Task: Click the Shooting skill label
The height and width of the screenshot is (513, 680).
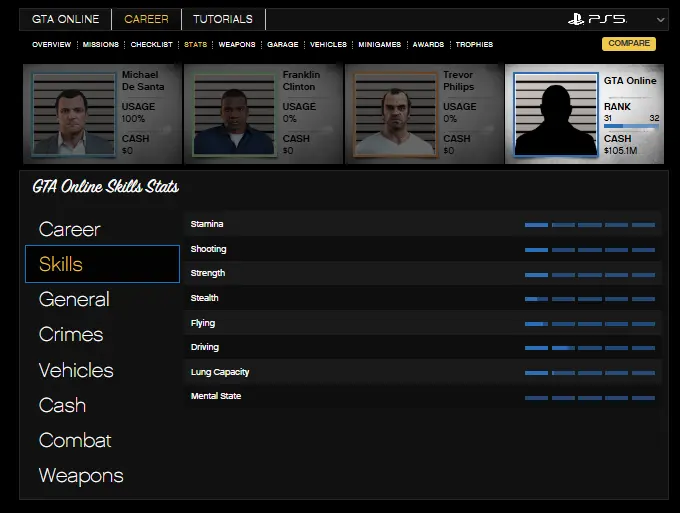Action: pyautogui.click(x=209, y=249)
